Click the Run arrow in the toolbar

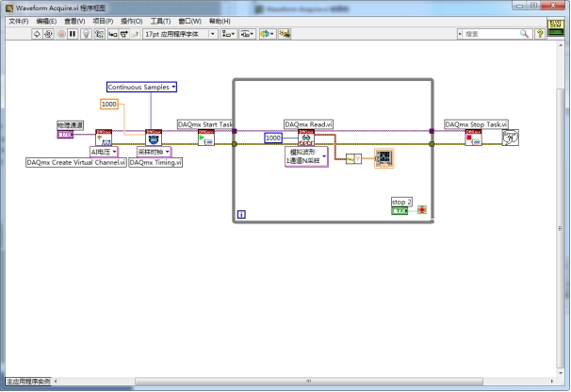click(38, 33)
